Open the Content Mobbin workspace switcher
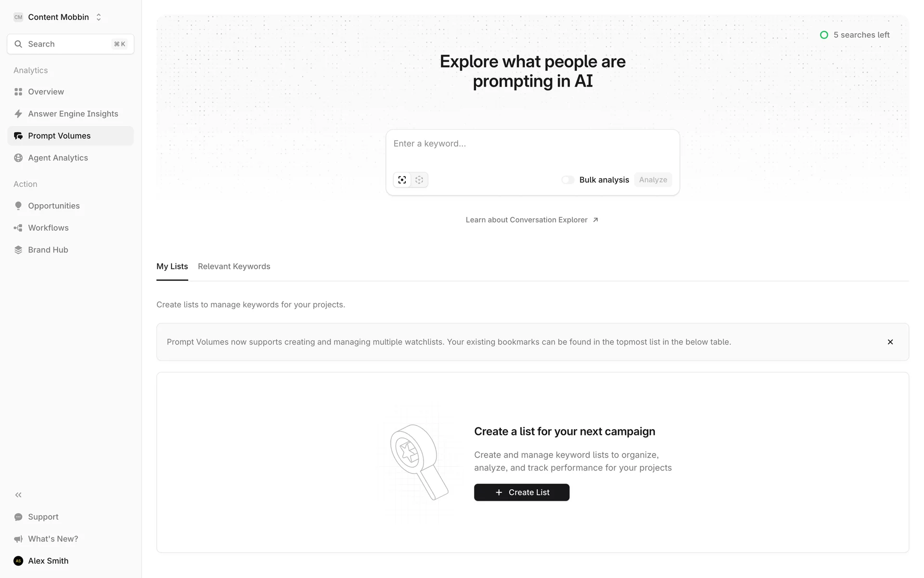Viewport: 924px width, 578px height. point(58,17)
